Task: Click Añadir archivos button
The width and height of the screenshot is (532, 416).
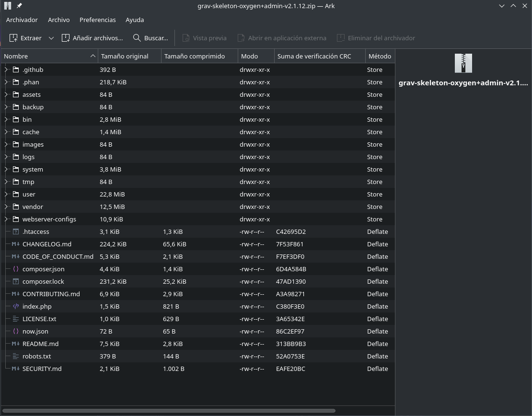Action: (93, 38)
